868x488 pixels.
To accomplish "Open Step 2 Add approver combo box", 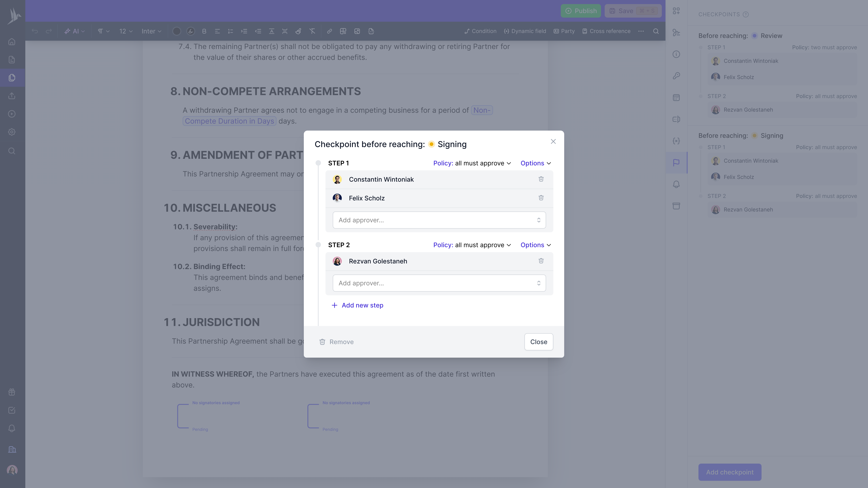I will [x=439, y=283].
